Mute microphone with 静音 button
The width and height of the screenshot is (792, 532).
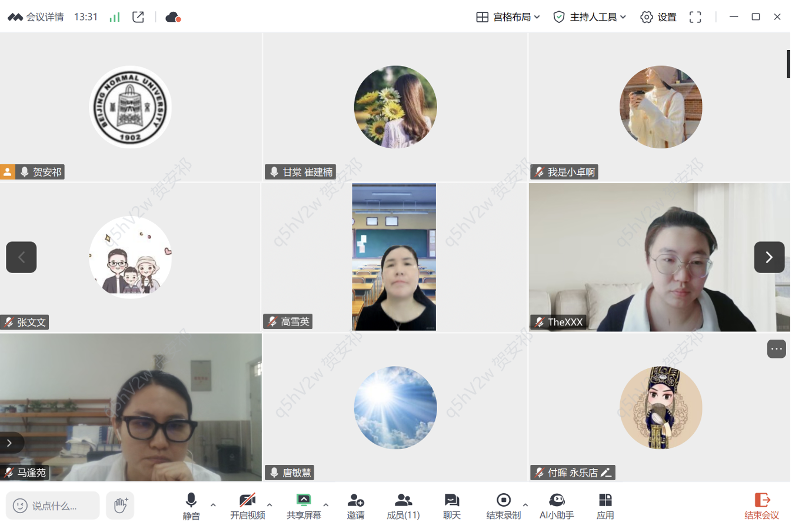(x=191, y=506)
